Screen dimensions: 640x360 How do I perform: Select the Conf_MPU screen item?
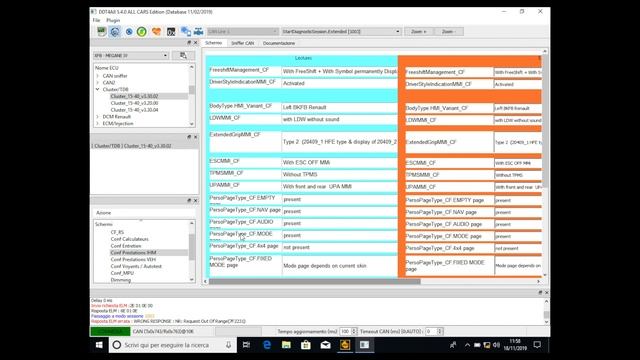(x=122, y=273)
